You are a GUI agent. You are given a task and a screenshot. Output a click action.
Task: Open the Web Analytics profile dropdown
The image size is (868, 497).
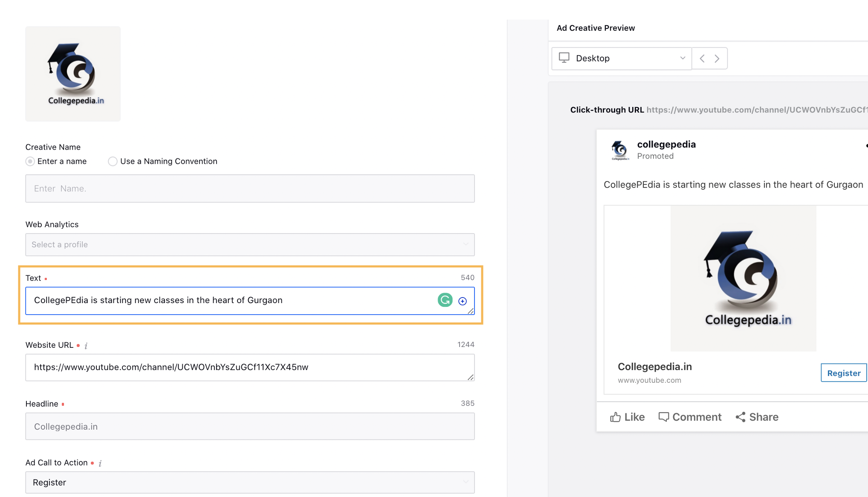pyautogui.click(x=250, y=245)
